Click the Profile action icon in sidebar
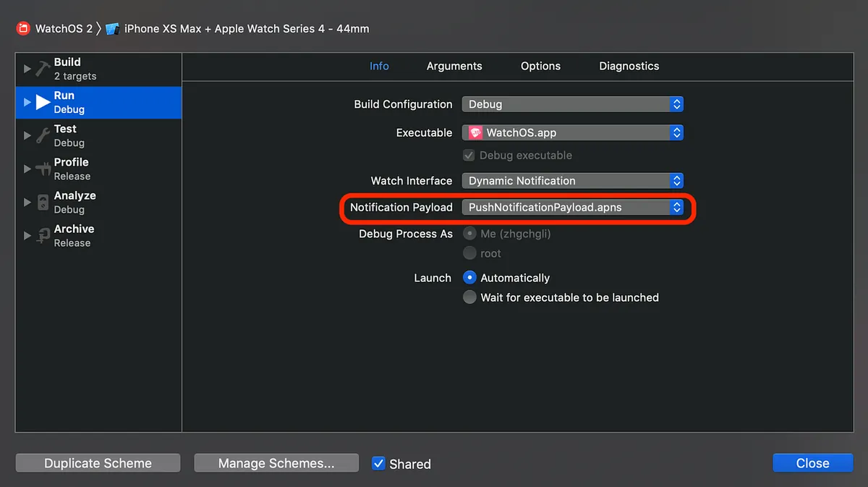Screen dimensions: 868x487 (41, 168)
